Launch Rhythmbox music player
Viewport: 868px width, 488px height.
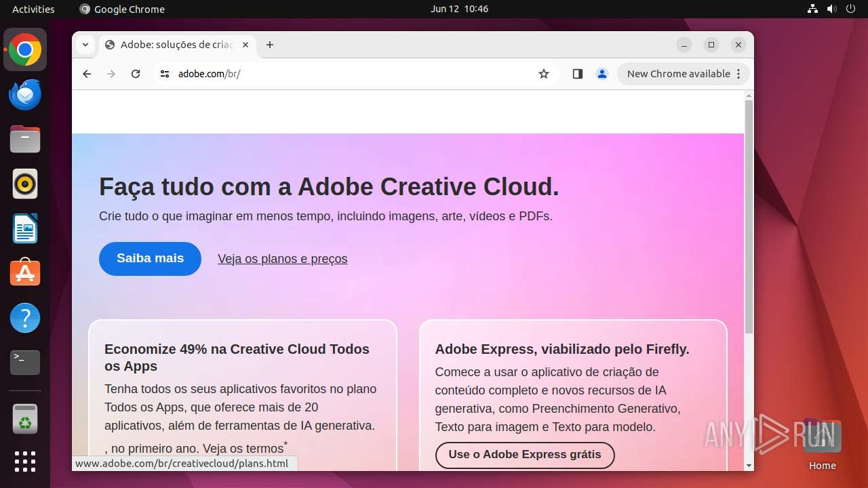(25, 184)
